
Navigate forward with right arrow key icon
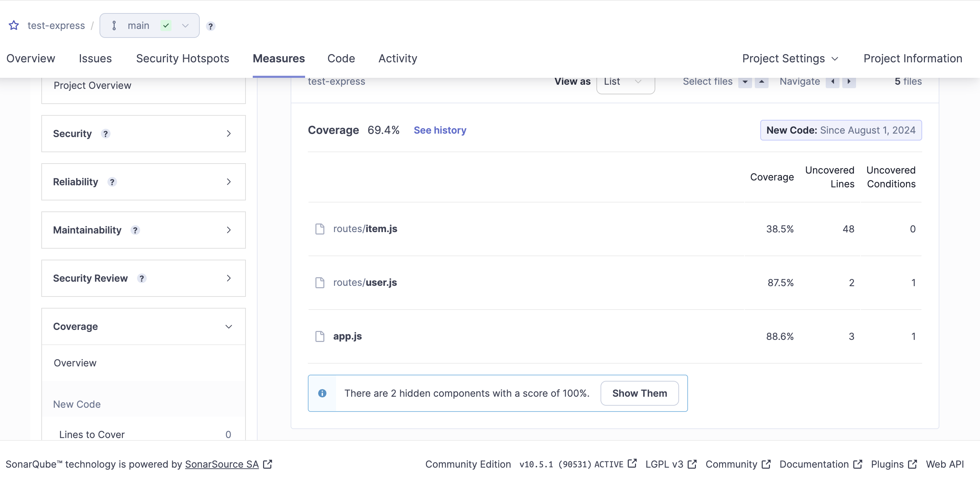849,82
